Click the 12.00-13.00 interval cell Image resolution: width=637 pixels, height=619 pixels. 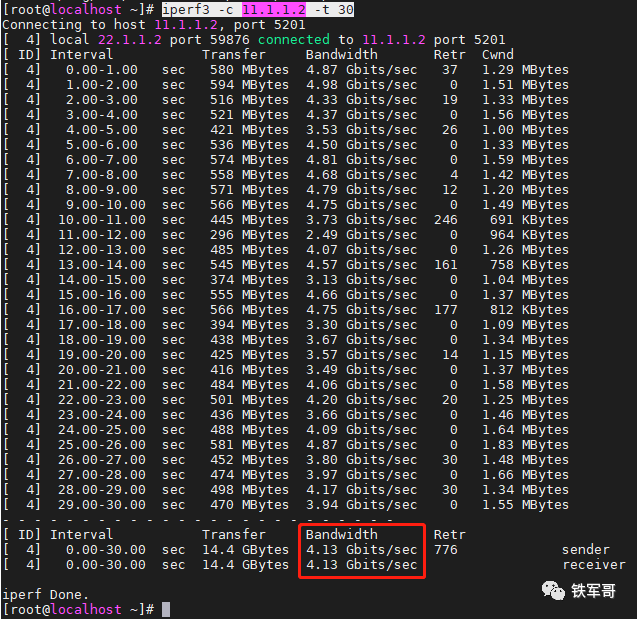(x=102, y=250)
